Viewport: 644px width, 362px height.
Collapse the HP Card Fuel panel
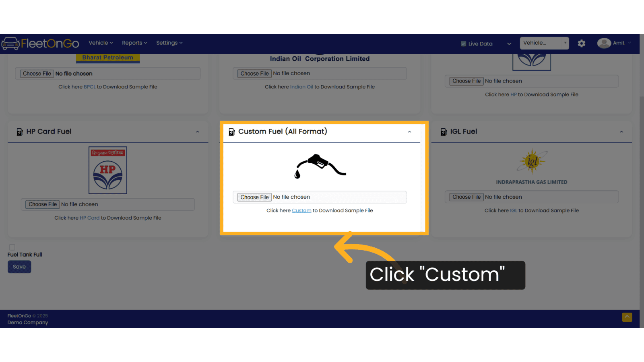(x=198, y=132)
